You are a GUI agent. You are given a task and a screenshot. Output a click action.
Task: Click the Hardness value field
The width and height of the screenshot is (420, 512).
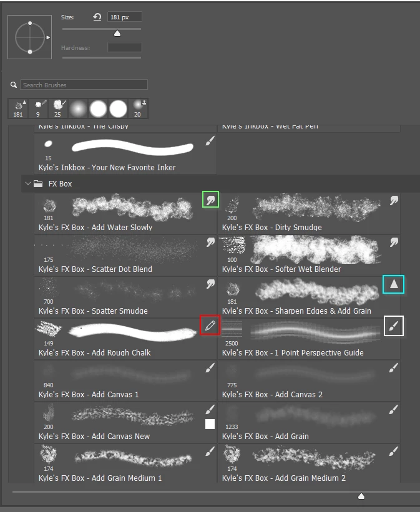point(125,47)
